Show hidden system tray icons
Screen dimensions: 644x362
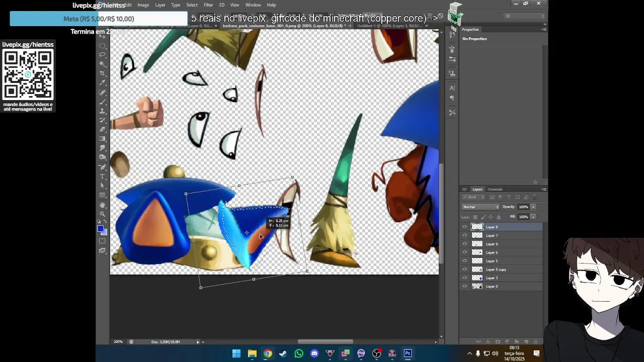470,353
